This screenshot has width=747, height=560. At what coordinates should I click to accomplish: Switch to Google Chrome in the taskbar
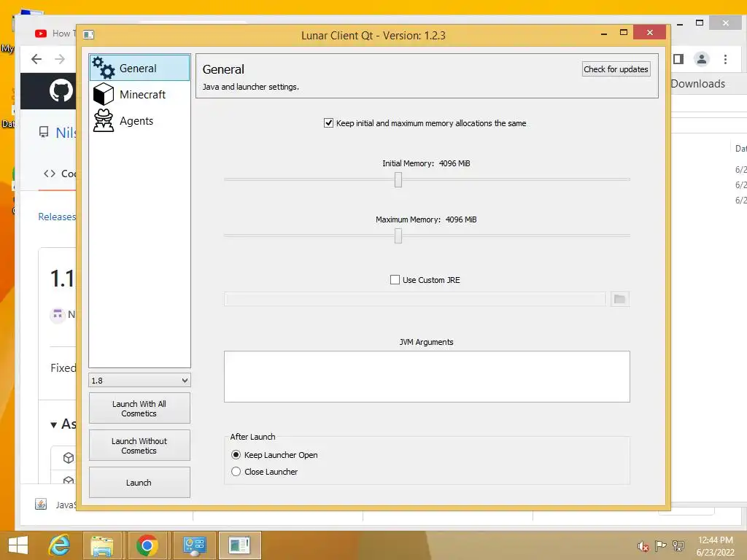click(x=147, y=545)
